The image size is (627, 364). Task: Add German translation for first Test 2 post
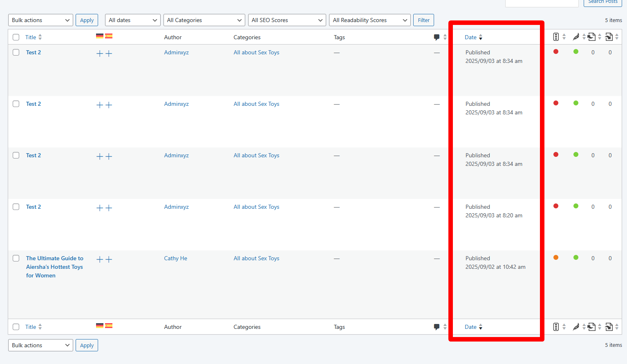point(100,54)
